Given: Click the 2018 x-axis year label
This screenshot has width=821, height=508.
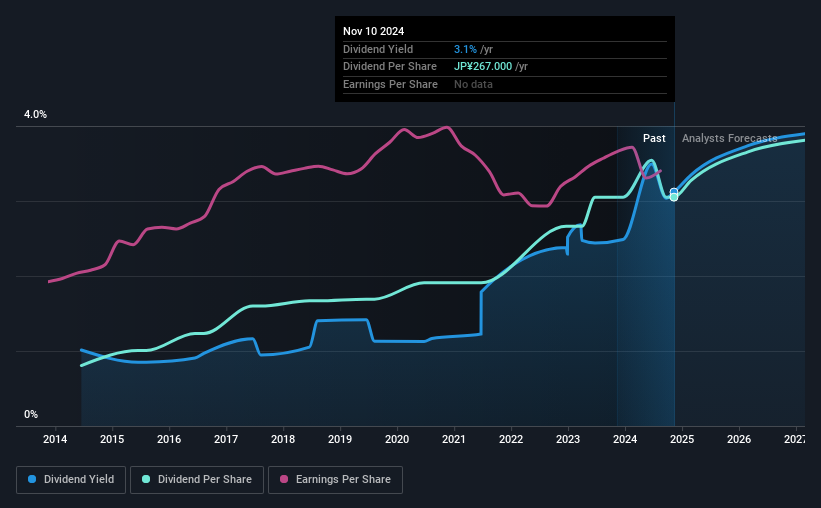Looking at the screenshot, I should pos(283,439).
